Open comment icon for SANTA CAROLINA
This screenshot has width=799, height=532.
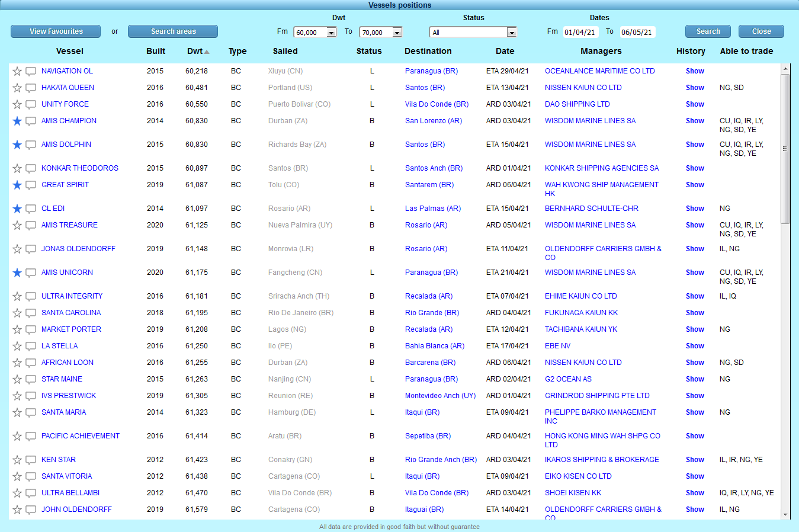[x=31, y=313]
